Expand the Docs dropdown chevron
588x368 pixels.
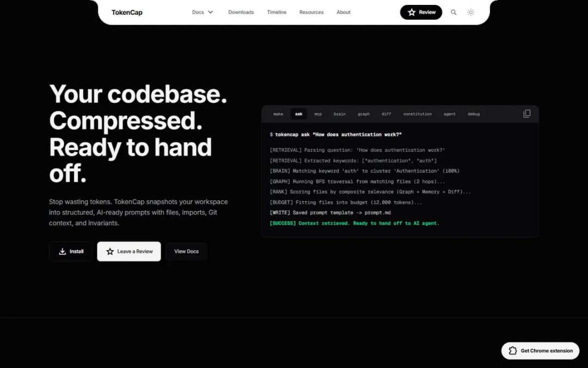pyautogui.click(x=211, y=12)
